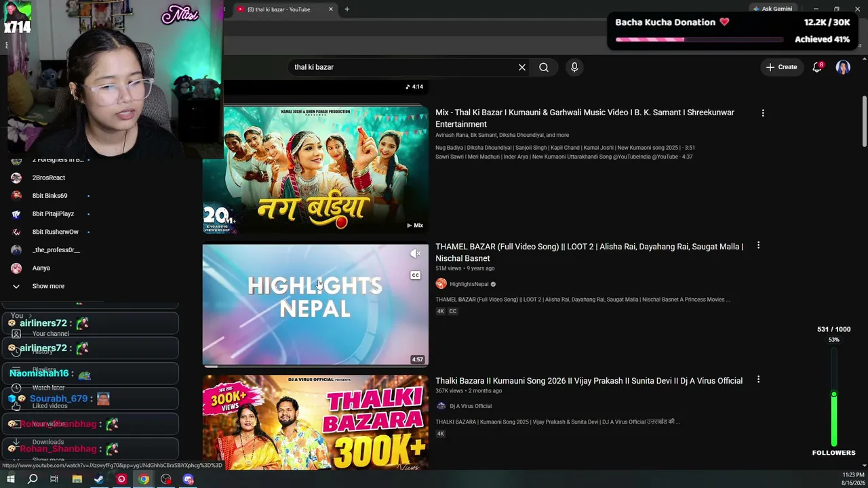868x488 pixels.
Task: Click '367K views • 2 months ago' text
Action: click(x=469, y=390)
